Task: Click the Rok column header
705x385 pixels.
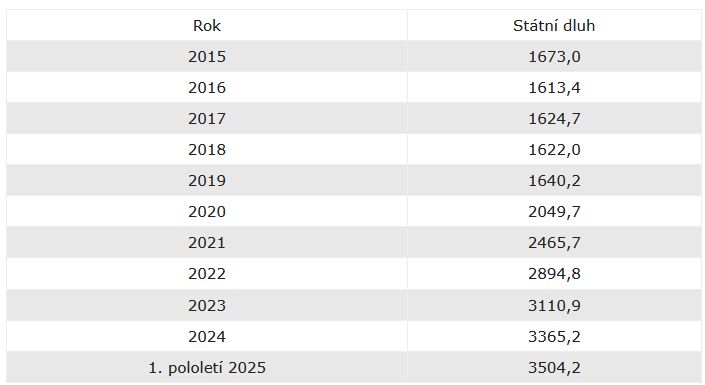Action: pyautogui.click(x=207, y=26)
